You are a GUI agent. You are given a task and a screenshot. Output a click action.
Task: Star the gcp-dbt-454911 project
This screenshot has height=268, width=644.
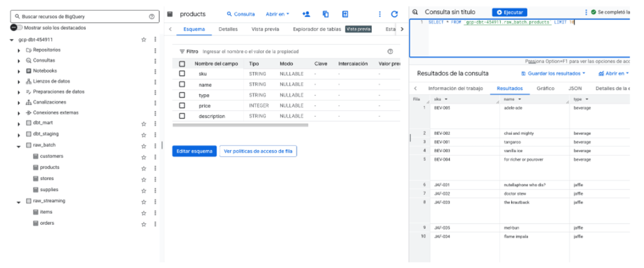pos(144,40)
